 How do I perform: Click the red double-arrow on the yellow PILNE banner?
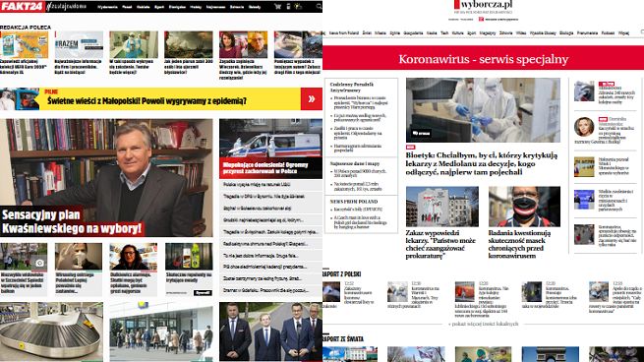(x=312, y=99)
